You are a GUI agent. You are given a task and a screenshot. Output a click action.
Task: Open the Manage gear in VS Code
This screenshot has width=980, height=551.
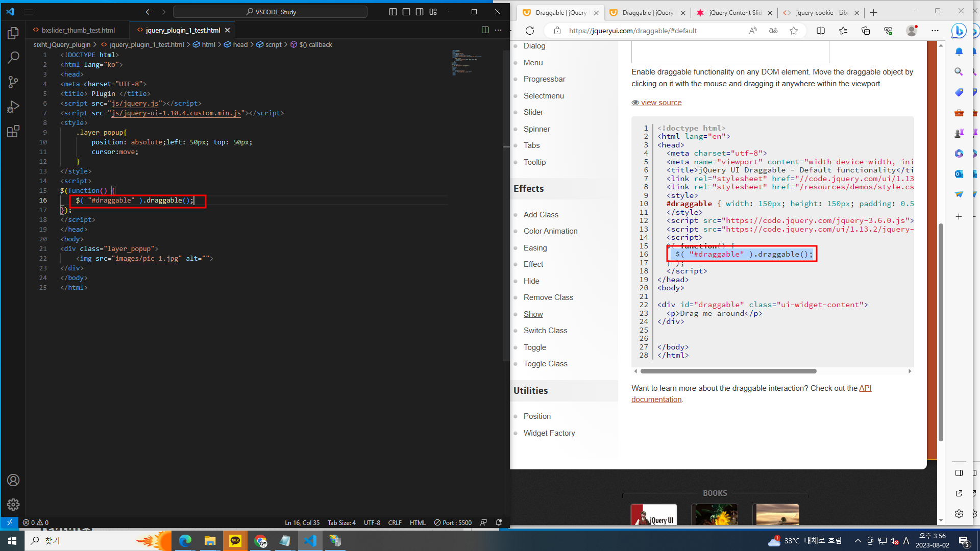13,505
